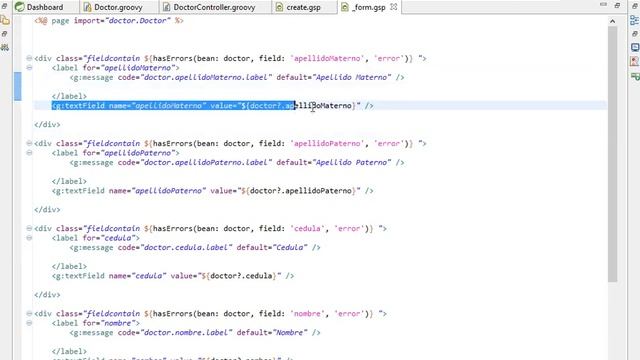This screenshot has height=360, width=640.
Task: Click the g:message doctor.cedula.label line
Action: 195,247
